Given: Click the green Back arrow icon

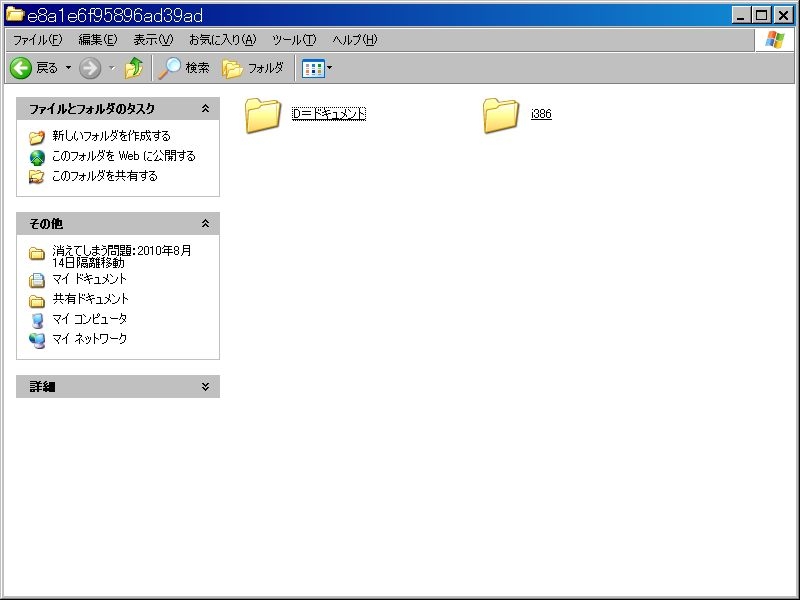Looking at the screenshot, I should [x=21, y=68].
